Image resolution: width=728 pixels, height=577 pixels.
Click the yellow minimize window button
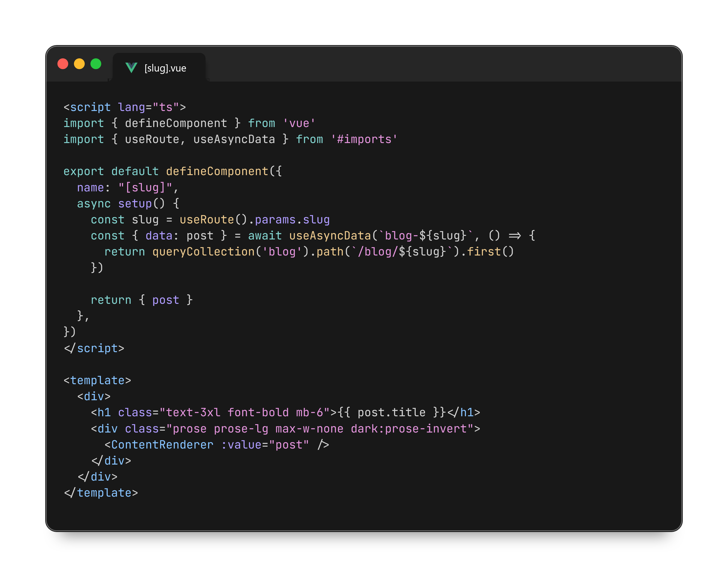[x=79, y=64]
